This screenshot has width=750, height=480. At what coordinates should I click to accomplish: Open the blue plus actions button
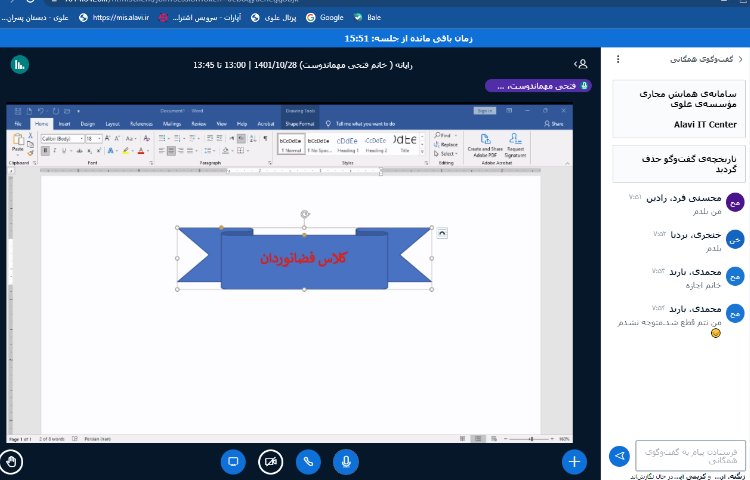[x=573, y=461]
